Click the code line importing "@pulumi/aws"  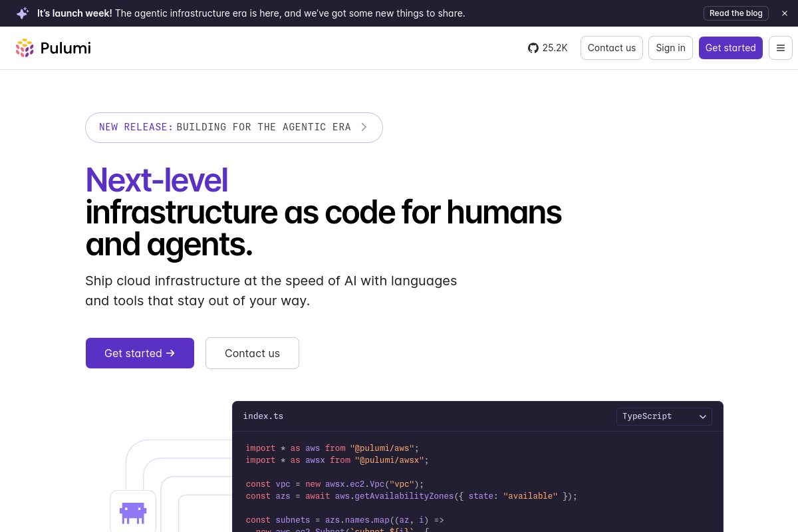(x=332, y=448)
